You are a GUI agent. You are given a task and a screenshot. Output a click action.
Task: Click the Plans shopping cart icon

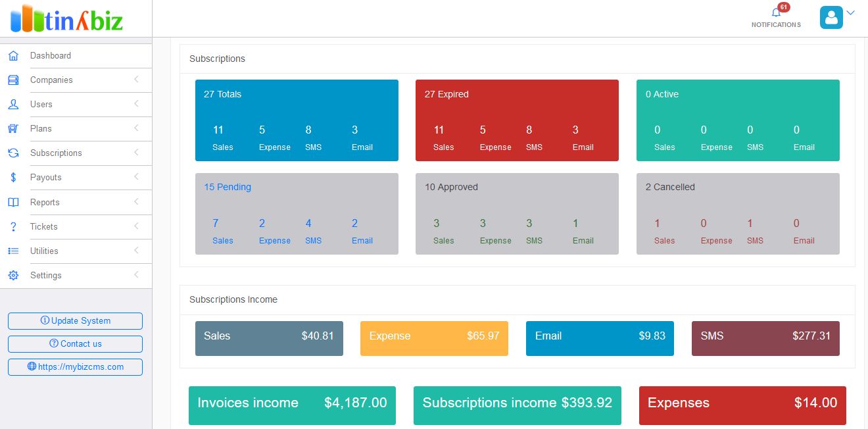pos(13,129)
